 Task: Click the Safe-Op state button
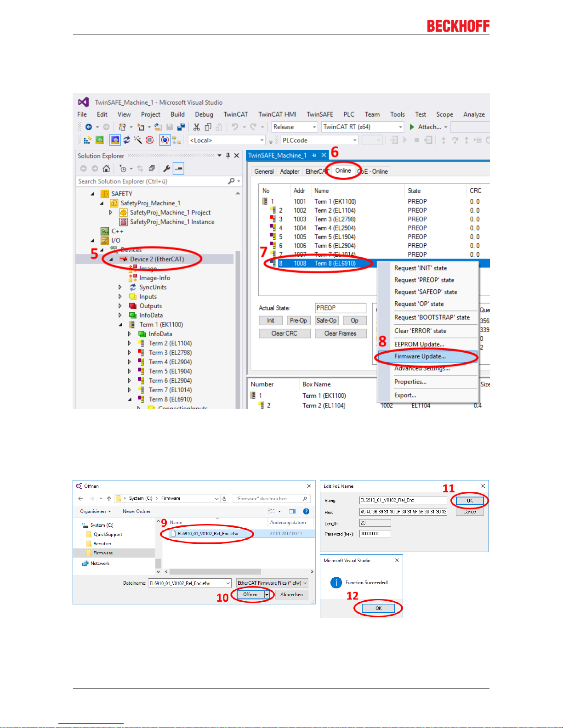click(326, 321)
